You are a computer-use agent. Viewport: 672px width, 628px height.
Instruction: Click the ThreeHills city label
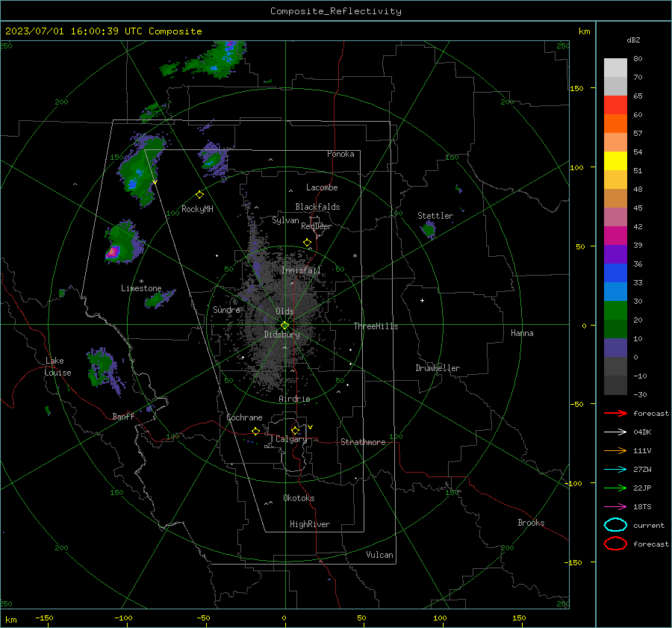(x=376, y=326)
